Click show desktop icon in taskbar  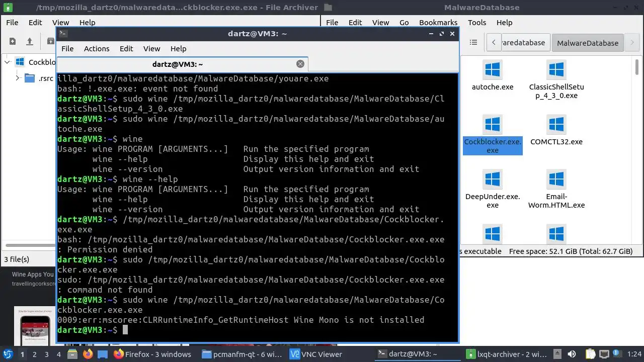(x=102, y=354)
